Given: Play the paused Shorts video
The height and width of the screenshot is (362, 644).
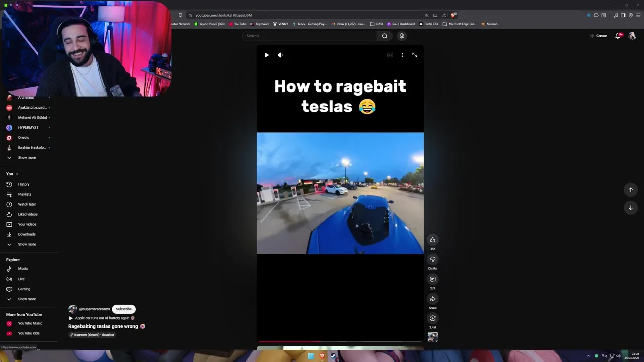Looking at the screenshot, I should pyautogui.click(x=267, y=55).
